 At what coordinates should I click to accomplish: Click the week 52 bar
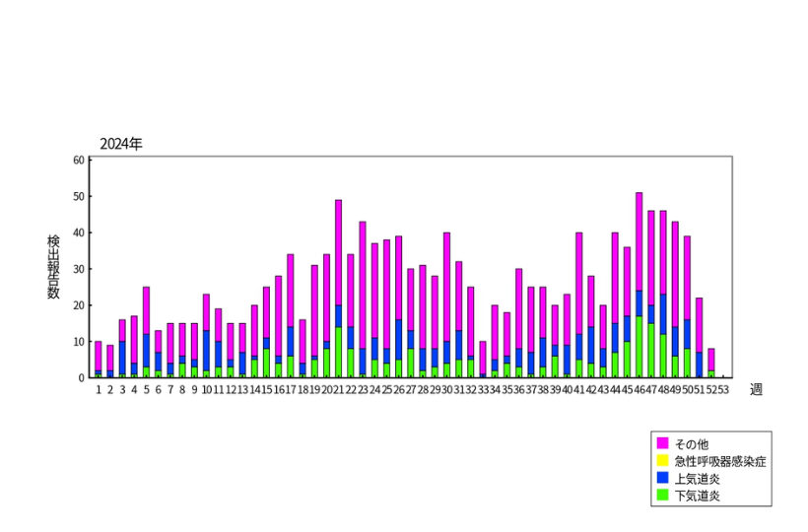tap(710, 359)
